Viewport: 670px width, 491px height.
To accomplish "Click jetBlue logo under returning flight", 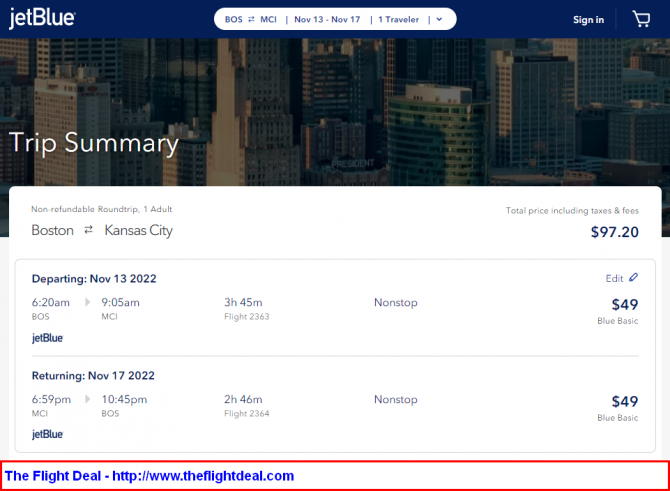I will coord(47,435).
